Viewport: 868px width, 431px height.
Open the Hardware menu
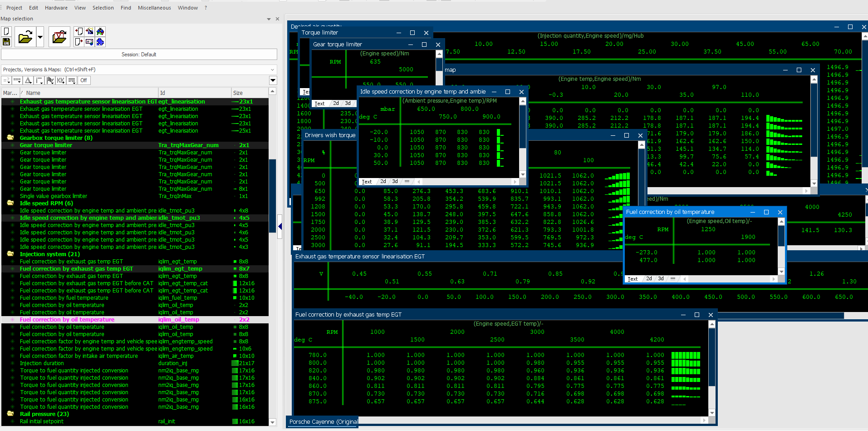[56, 8]
